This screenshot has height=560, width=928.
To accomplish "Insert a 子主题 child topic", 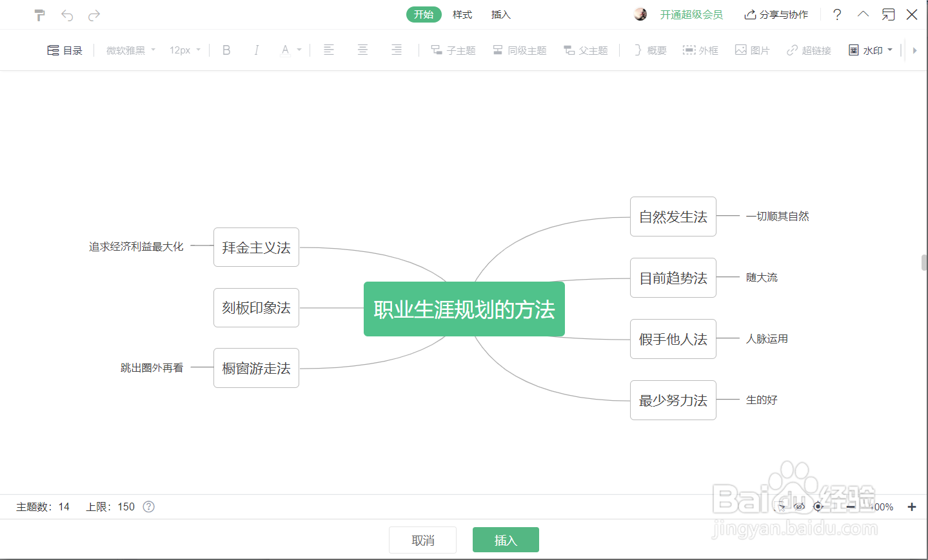I will 453,50.
